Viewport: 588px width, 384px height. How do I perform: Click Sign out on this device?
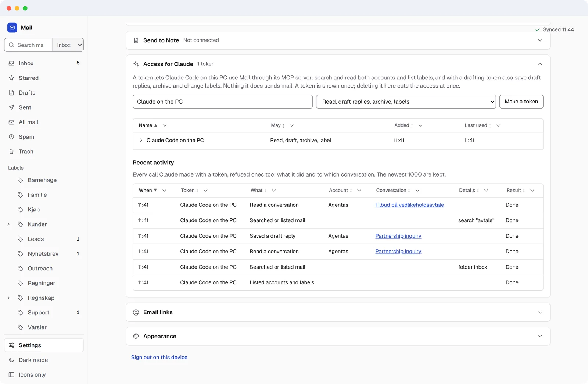pyautogui.click(x=159, y=357)
